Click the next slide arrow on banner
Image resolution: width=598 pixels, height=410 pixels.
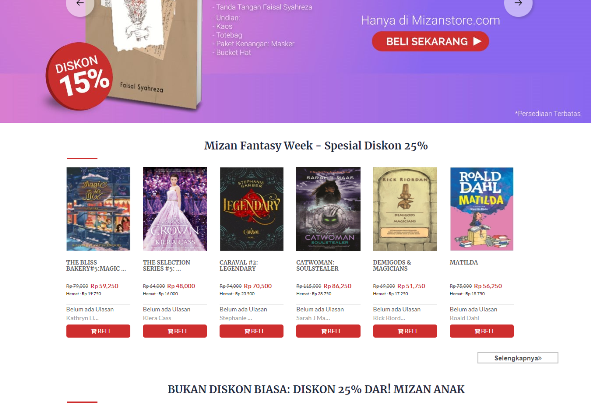click(x=518, y=5)
